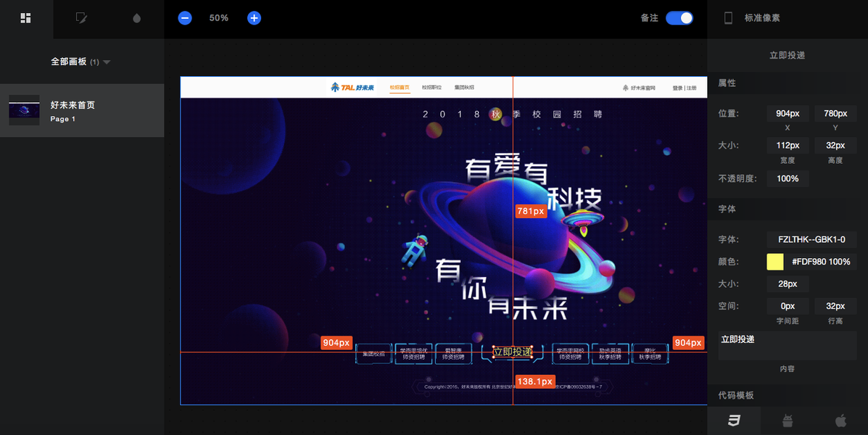Select the 集团秋招 nav item on canvas
This screenshot has width=868, height=435.
(464, 88)
